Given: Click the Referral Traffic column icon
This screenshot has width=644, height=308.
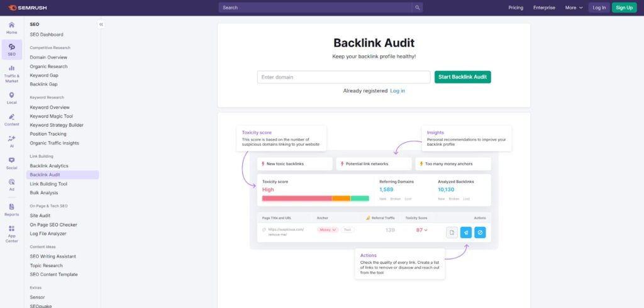Looking at the screenshot, I should (x=367, y=218).
